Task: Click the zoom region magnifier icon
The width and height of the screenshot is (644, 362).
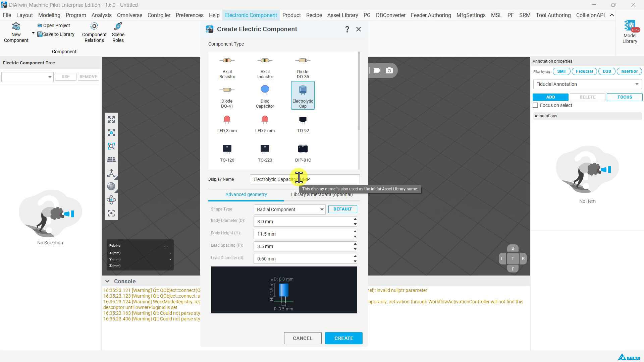Action: click(111, 146)
